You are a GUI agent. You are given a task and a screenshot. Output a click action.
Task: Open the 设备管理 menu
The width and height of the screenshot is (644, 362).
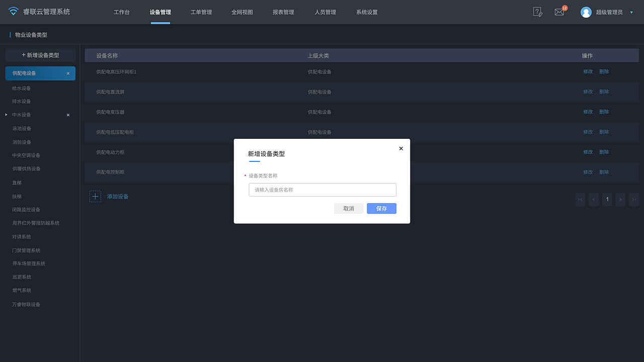coord(160,12)
